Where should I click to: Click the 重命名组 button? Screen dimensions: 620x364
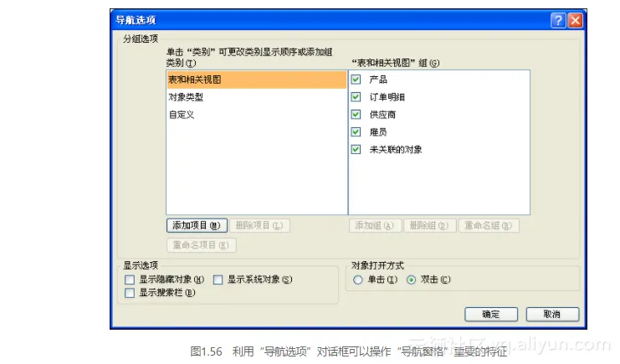[489, 226]
